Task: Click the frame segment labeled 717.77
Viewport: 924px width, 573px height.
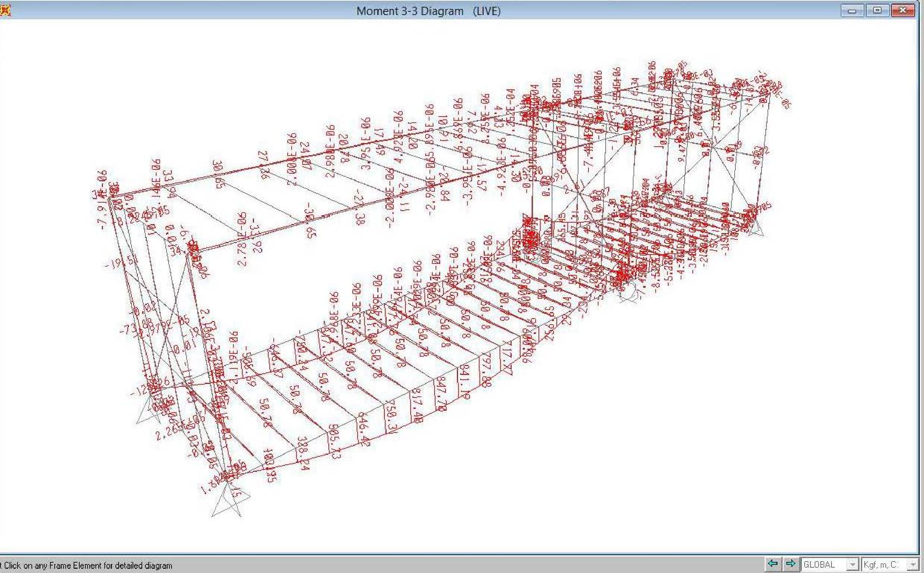Action: point(507,359)
